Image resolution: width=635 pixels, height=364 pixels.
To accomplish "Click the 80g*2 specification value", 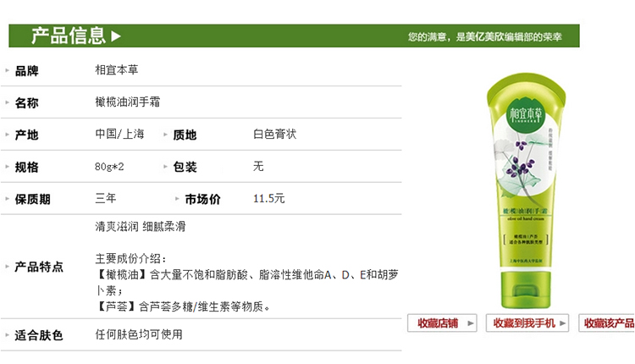I will click(x=109, y=167).
